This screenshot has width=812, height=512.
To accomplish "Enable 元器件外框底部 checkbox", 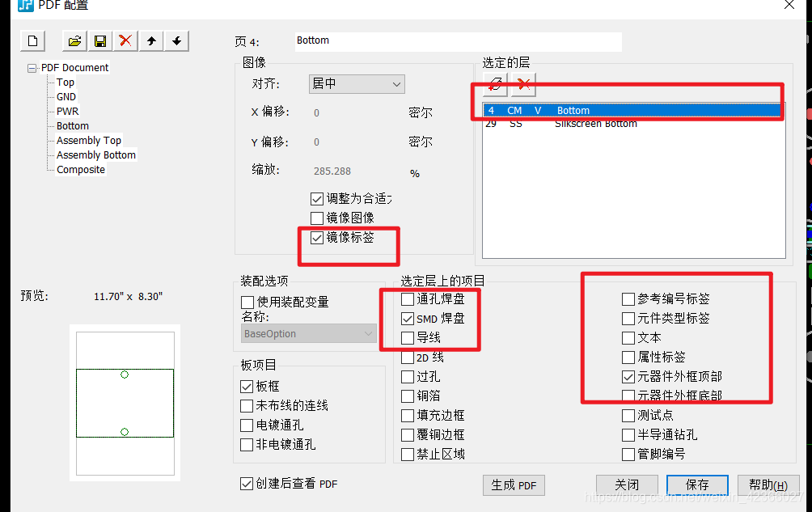I will [x=628, y=396].
